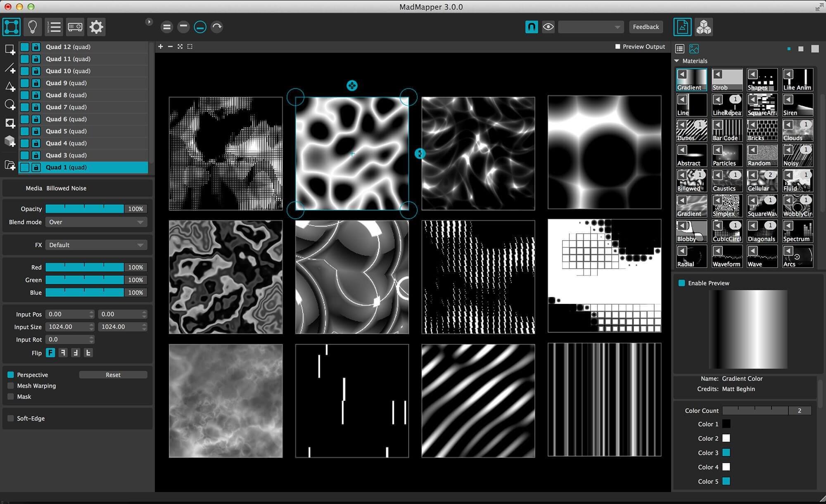The height and width of the screenshot is (504, 826).
Task: Open the Blend mode dropdown
Action: click(96, 222)
